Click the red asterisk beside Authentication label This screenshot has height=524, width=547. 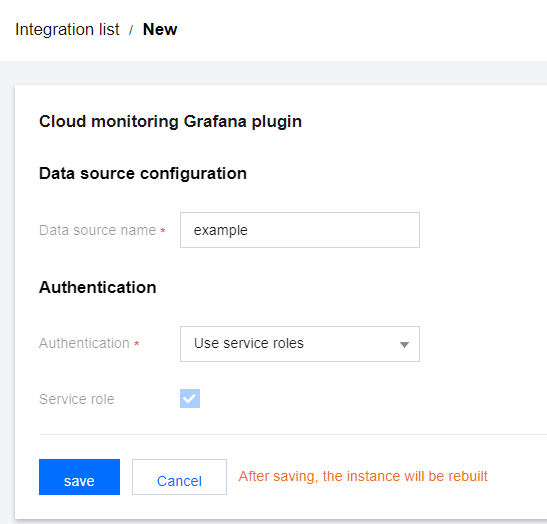pyautogui.click(x=137, y=344)
